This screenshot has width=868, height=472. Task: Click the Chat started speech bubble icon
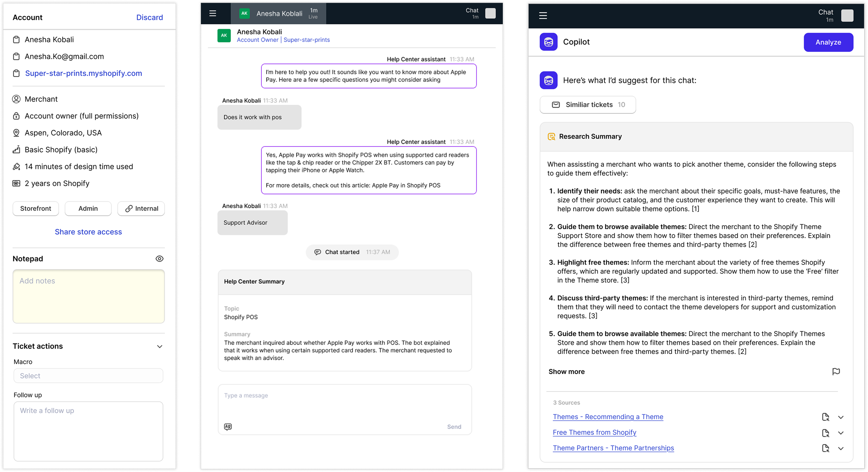[318, 252]
